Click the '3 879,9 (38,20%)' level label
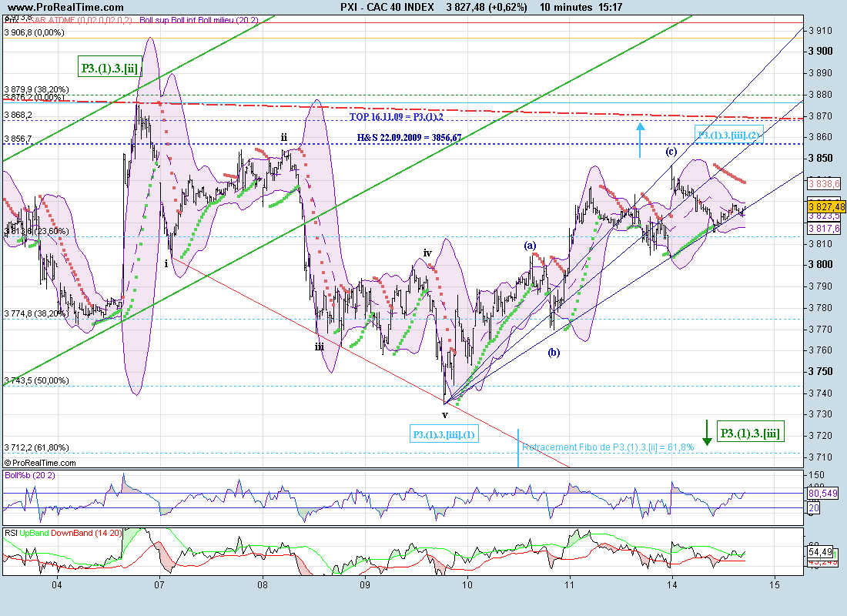The image size is (847, 616). point(36,89)
